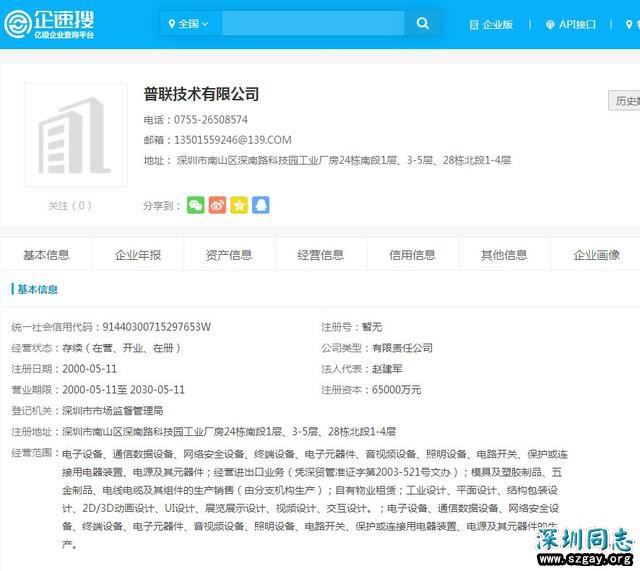Viewport: 640px width, 571px height.
Task: Share to WeChat icon
Action: (x=196, y=205)
